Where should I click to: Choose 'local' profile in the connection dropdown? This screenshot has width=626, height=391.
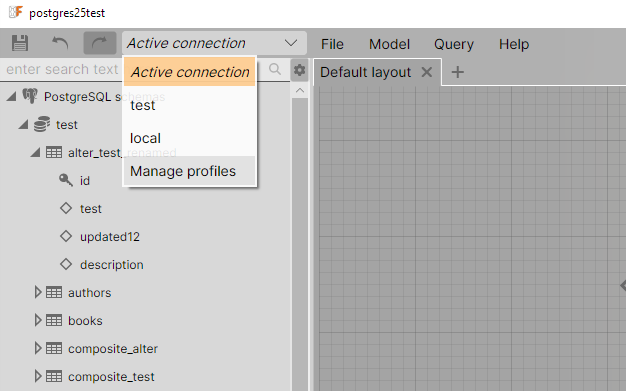(x=190, y=138)
